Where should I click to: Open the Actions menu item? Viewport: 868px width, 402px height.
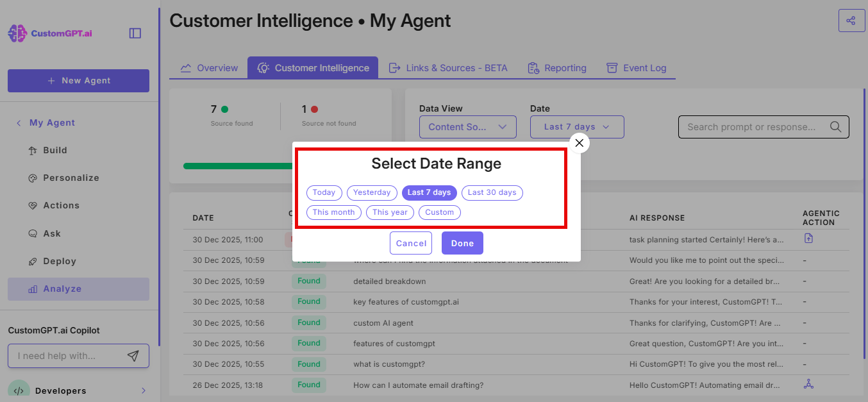tap(78, 206)
